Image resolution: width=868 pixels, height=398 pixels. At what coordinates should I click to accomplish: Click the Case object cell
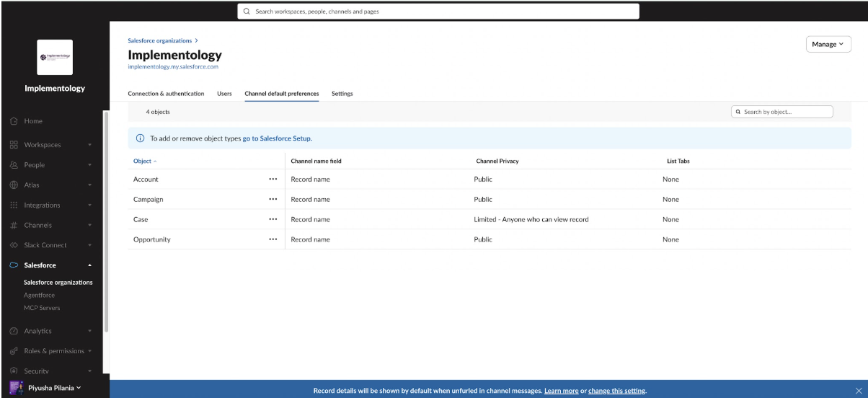pos(141,219)
